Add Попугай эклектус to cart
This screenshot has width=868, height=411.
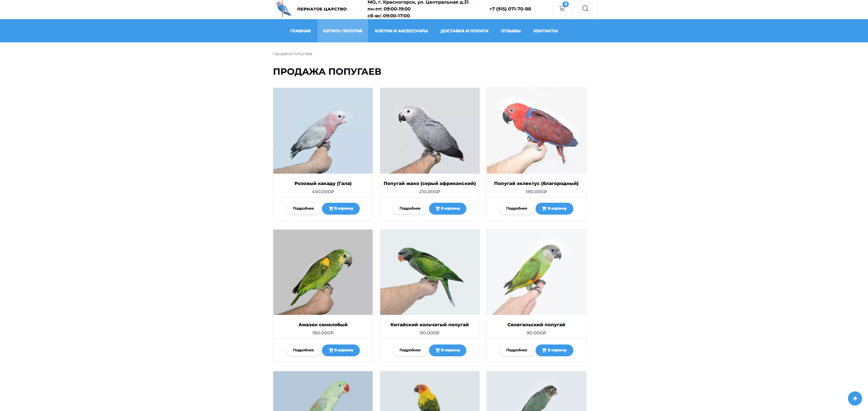tap(554, 209)
